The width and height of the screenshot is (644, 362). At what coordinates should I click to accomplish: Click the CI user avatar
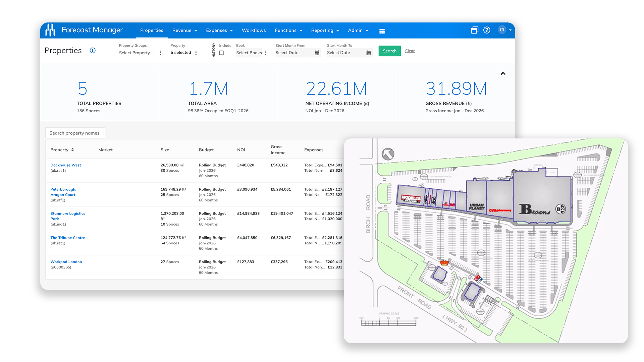tap(502, 30)
